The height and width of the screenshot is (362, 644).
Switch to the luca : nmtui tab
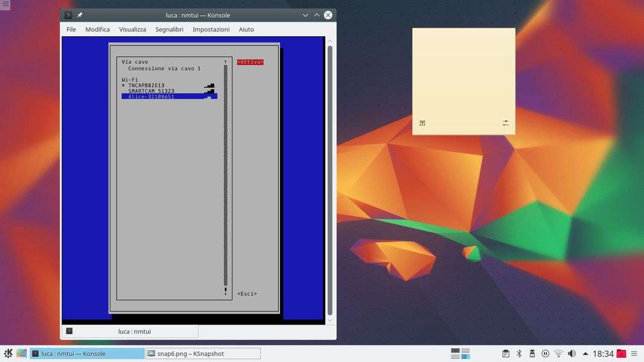130,331
